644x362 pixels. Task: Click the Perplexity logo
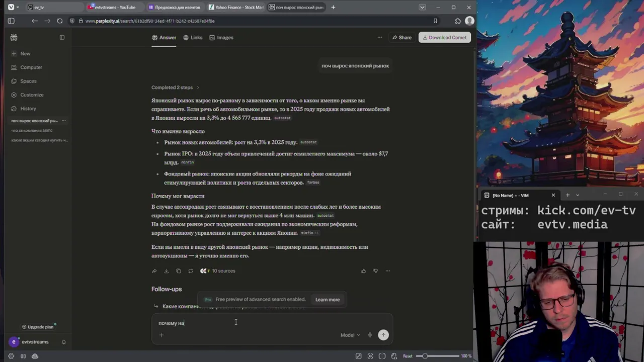click(14, 37)
